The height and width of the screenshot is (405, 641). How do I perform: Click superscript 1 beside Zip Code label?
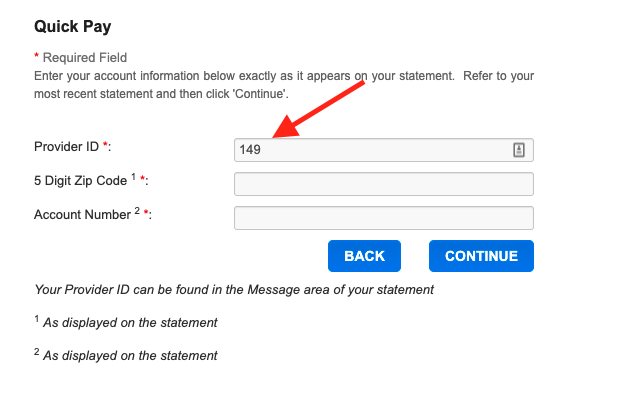133,177
